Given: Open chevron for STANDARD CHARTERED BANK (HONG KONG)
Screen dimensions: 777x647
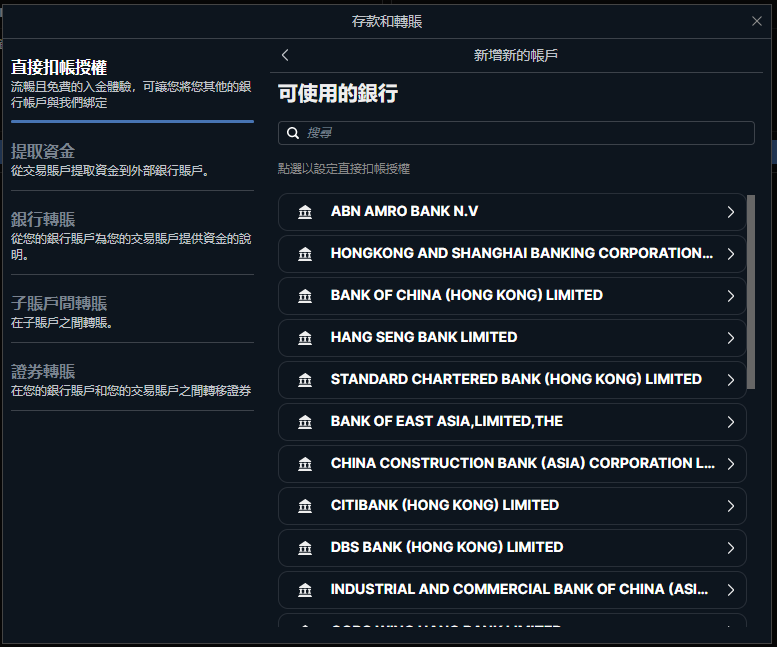Looking at the screenshot, I should pos(731,380).
